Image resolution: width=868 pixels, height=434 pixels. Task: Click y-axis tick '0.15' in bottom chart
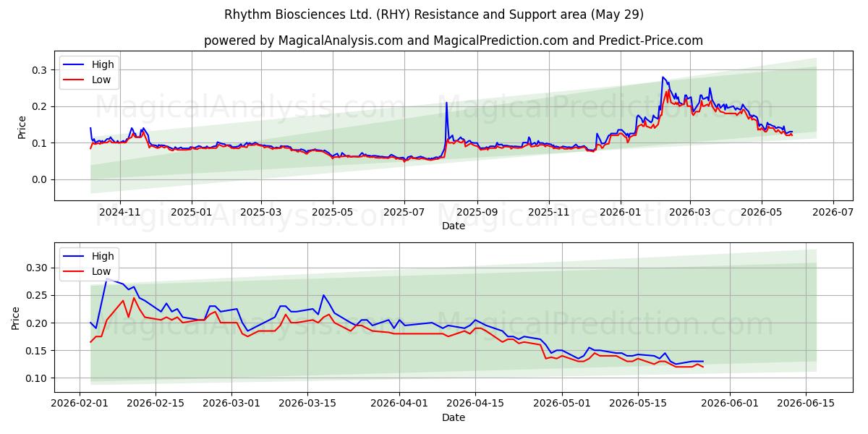pyautogui.click(x=38, y=351)
